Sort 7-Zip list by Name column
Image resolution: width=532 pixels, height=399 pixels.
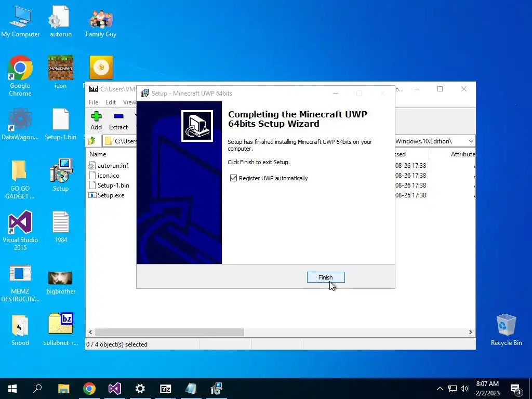[x=98, y=154]
